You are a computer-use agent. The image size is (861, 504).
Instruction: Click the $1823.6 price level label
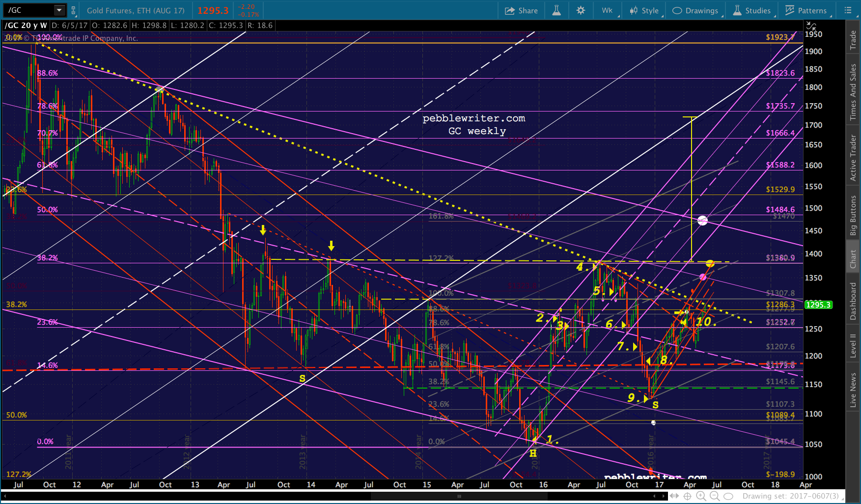click(x=780, y=73)
